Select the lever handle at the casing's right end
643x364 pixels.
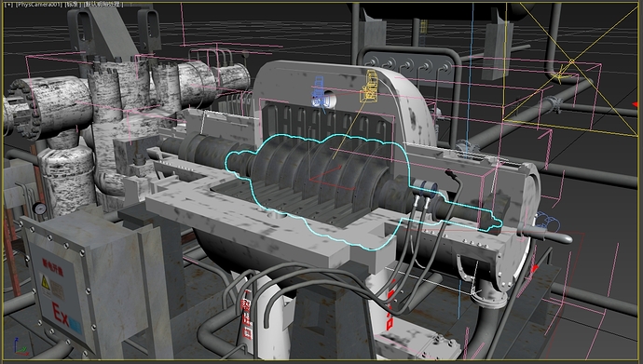545,235
